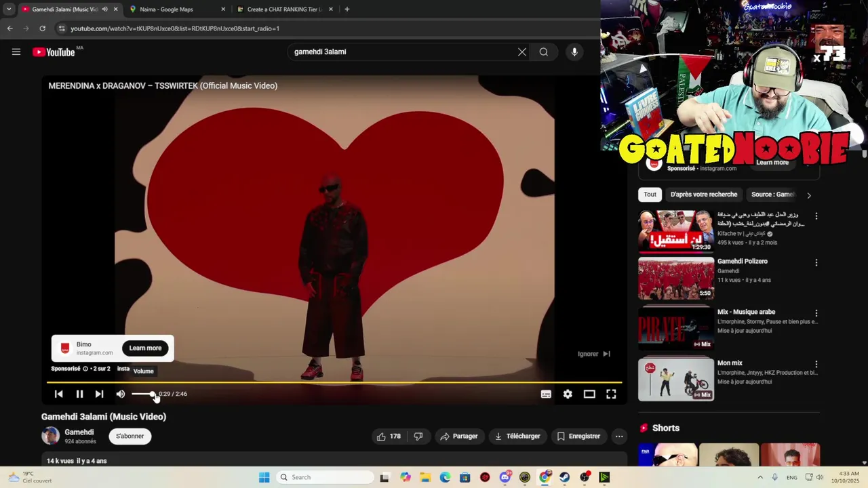Open the YouTube hamburger guide menu

tap(16, 52)
